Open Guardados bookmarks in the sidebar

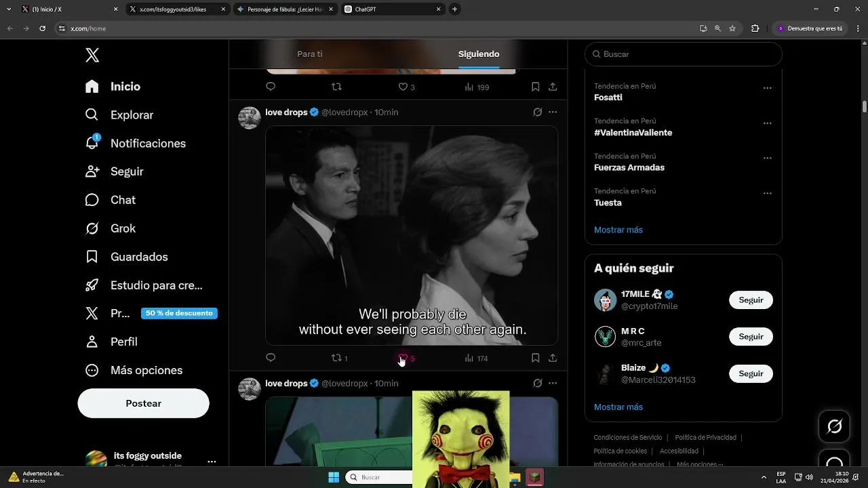point(126,257)
